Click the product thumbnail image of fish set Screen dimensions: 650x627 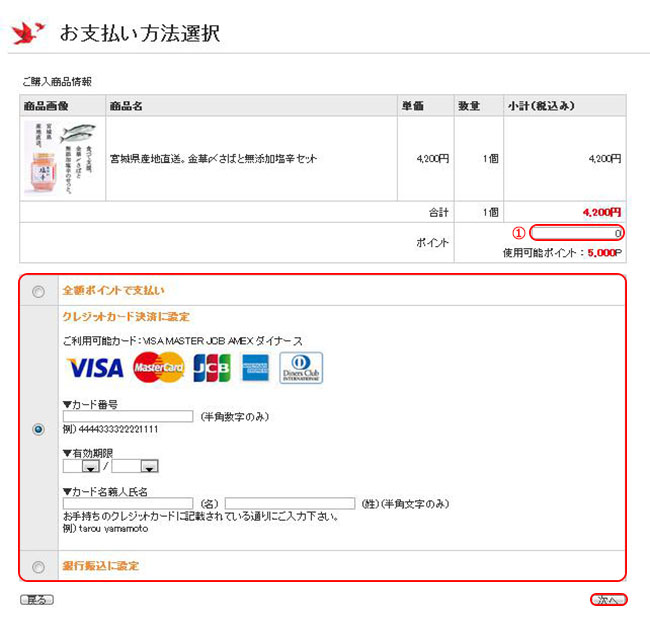pyautogui.click(x=60, y=158)
